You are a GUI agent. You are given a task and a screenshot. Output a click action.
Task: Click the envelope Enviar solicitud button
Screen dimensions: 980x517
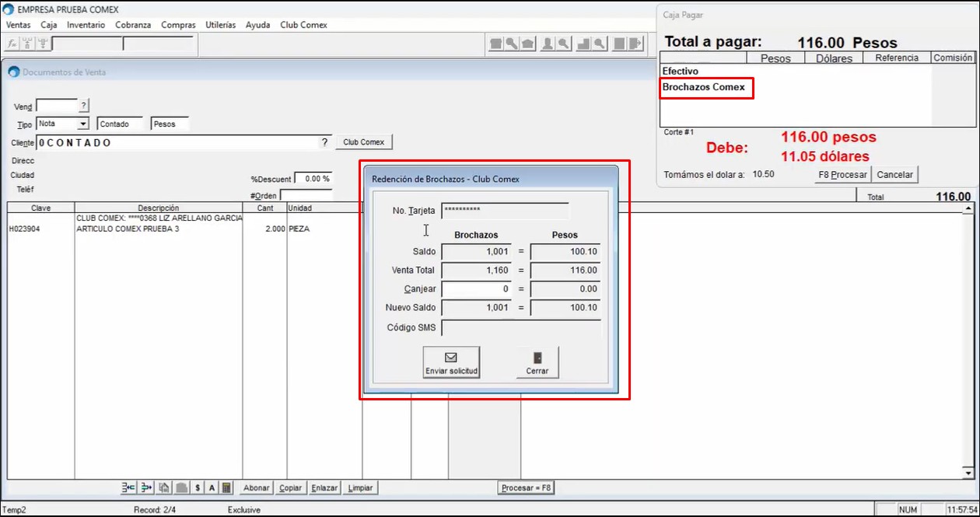click(451, 362)
